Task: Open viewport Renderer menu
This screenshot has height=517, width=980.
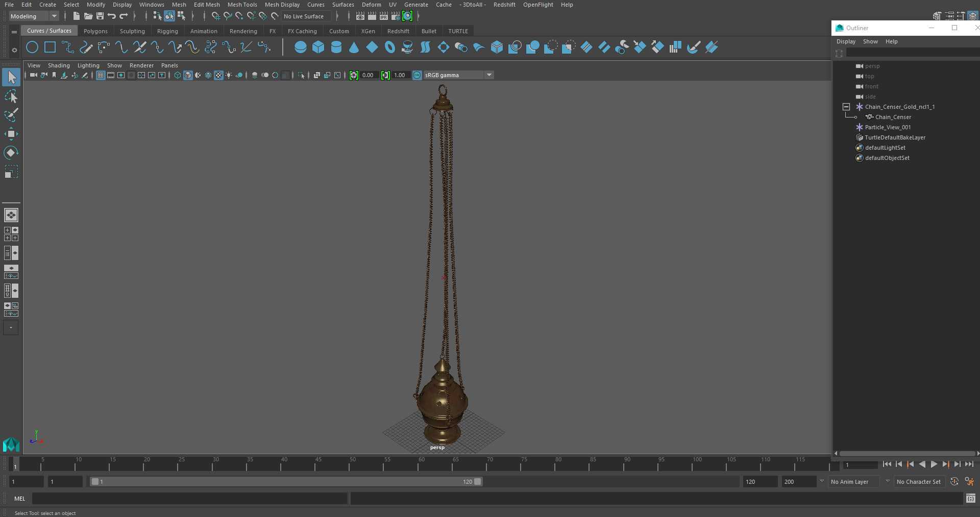Action: pyautogui.click(x=141, y=65)
